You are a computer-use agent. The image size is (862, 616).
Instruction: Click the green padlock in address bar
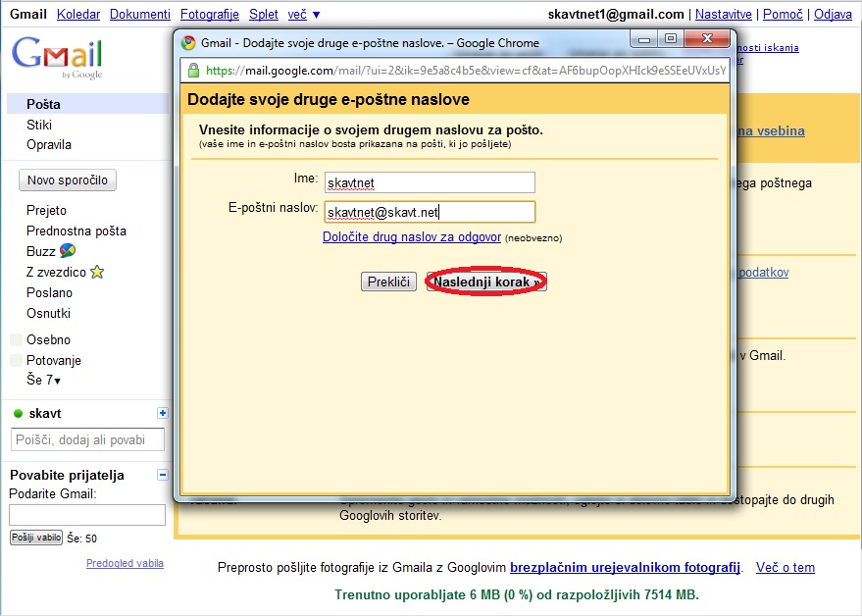tap(193, 71)
